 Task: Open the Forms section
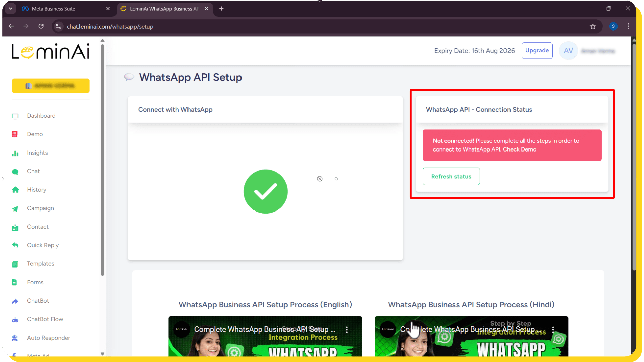[35, 282]
